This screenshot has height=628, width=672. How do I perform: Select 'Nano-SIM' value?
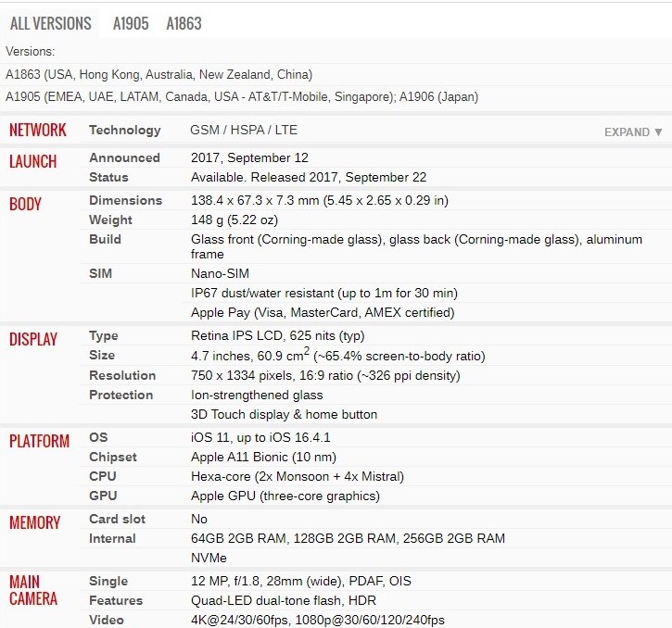[220, 273]
